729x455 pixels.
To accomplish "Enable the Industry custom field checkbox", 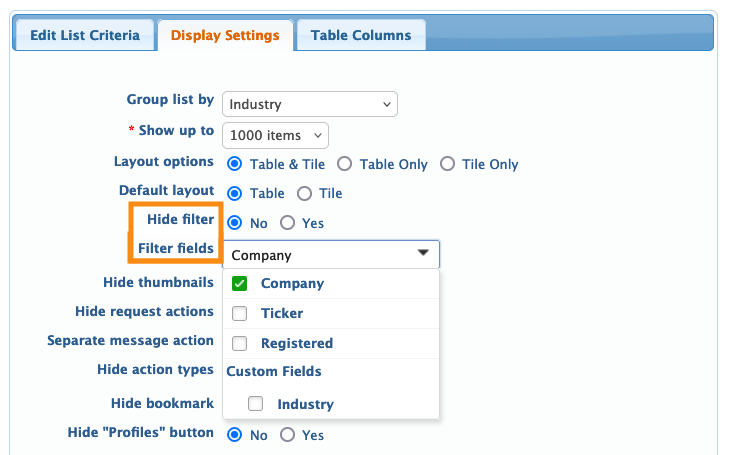I will 256,404.
